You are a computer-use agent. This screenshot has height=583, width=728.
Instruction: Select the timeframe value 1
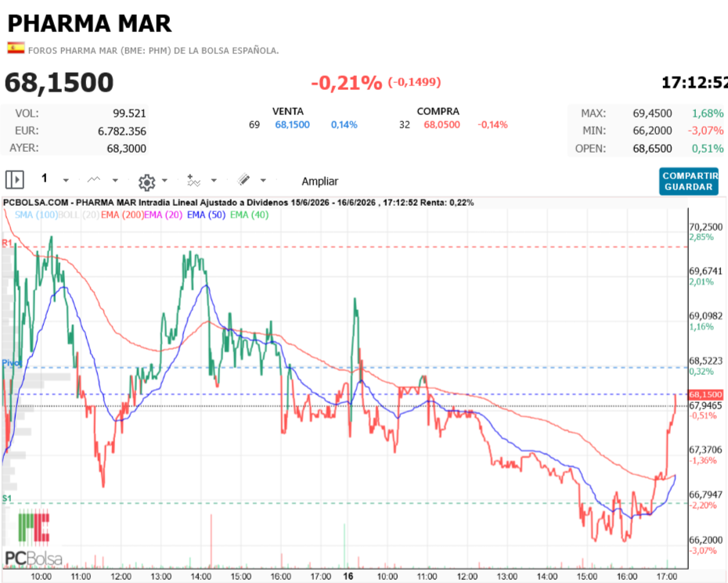coord(45,178)
